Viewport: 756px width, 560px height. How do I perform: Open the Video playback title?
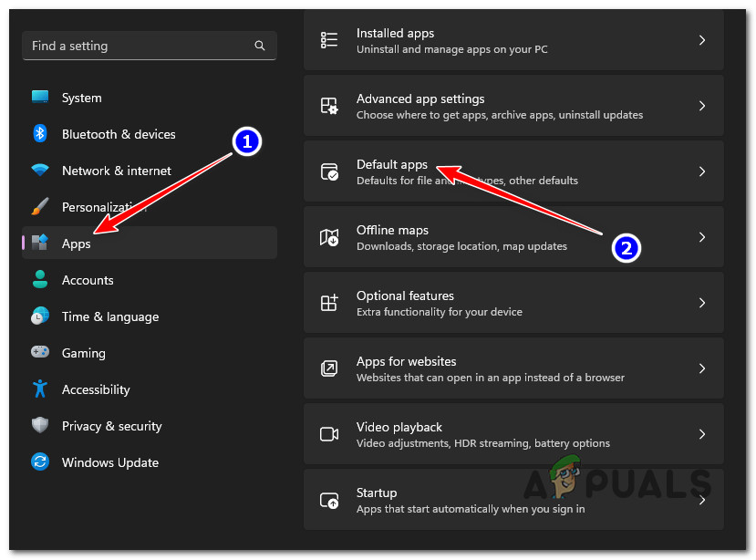coord(399,427)
